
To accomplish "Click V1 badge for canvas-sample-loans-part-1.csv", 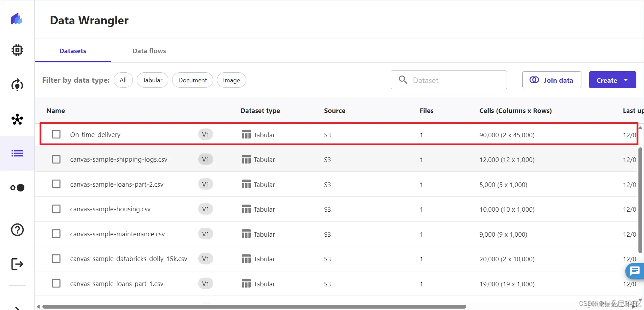I will (x=206, y=284).
